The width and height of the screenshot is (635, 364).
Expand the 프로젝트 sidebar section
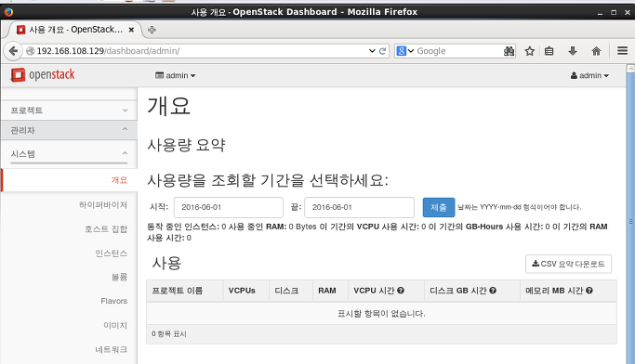click(x=69, y=110)
